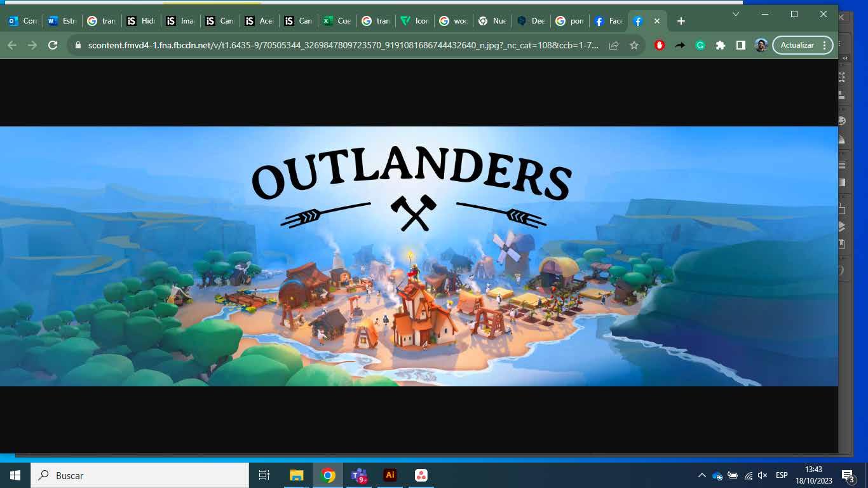Click the Buscar taskbar search box
This screenshot has width=868, height=488.
(140, 475)
